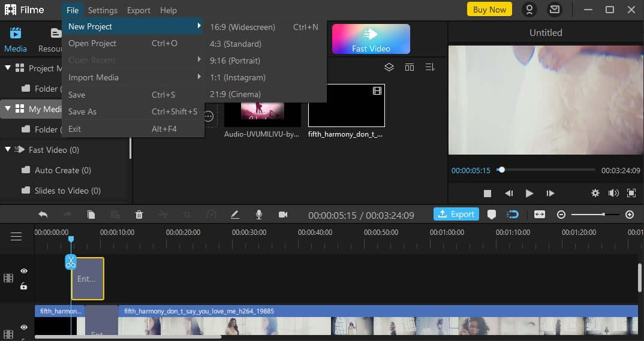
Task: Click the three-dots more options icon
Action: (x=209, y=116)
